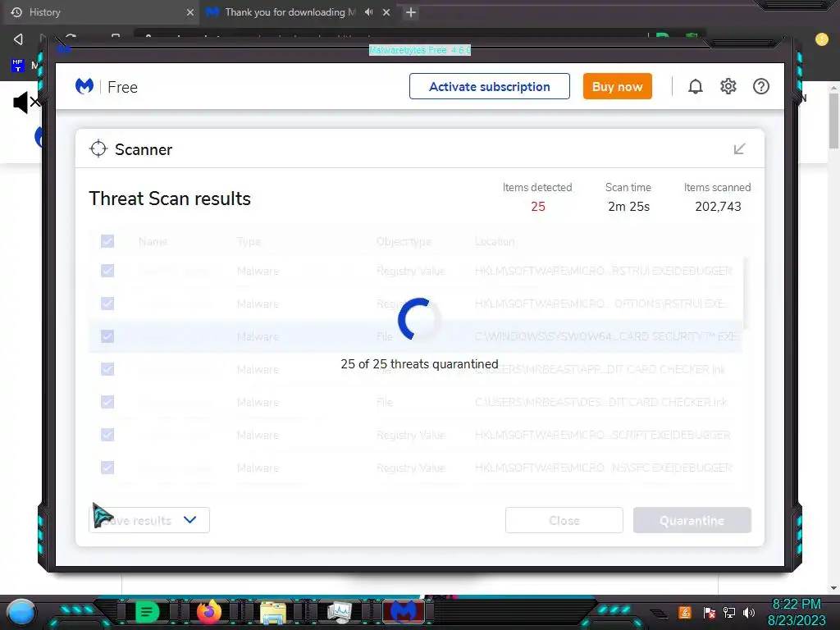Click the browser page vertical scrollbar

(x=833, y=121)
